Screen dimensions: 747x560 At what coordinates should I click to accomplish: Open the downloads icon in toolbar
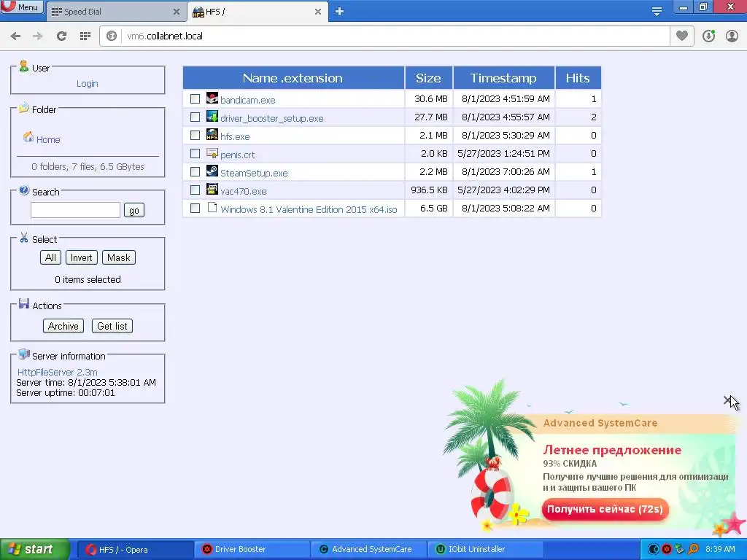tap(708, 36)
